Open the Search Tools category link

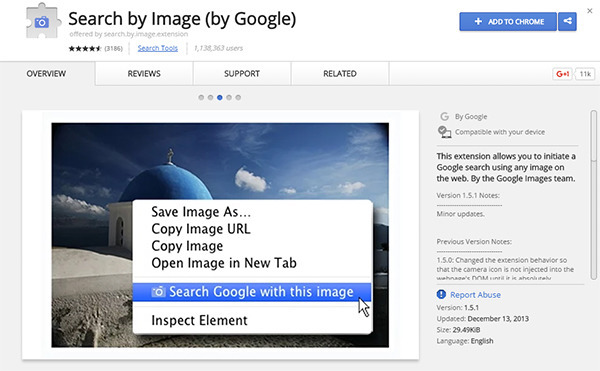click(x=158, y=48)
